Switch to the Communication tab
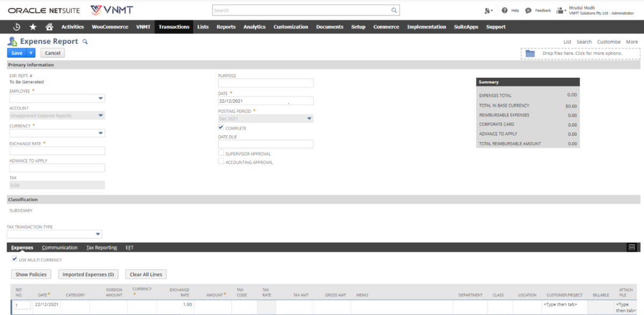This screenshot has width=644, height=315. [x=60, y=247]
